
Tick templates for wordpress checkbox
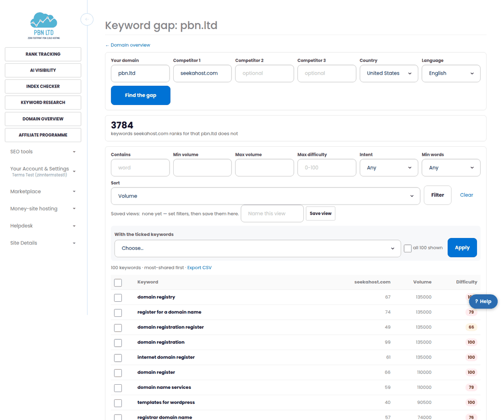point(118,403)
